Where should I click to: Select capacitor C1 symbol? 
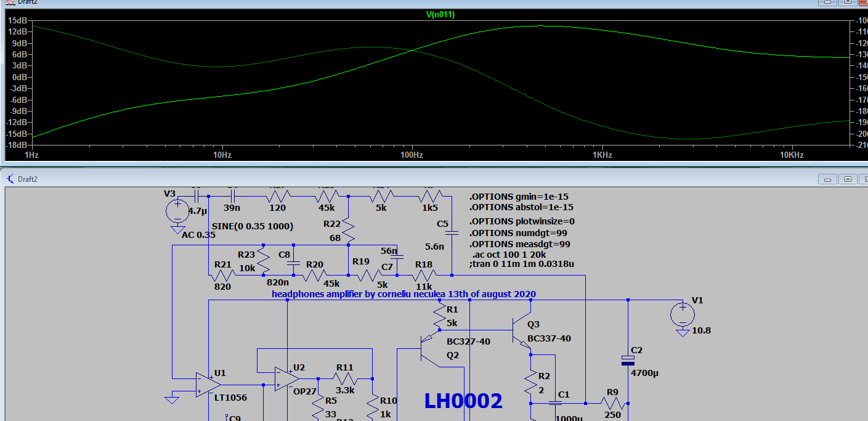pyautogui.click(x=555, y=403)
